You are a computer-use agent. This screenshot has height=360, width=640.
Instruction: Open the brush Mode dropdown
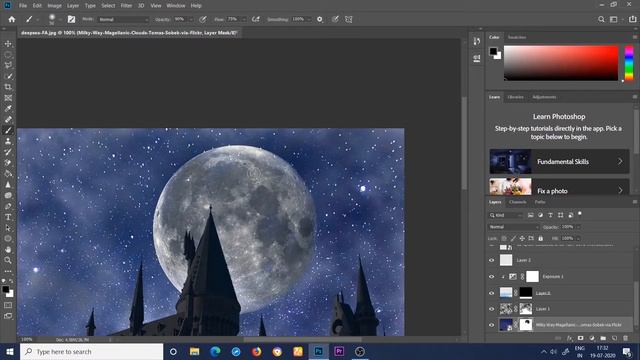click(x=123, y=19)
